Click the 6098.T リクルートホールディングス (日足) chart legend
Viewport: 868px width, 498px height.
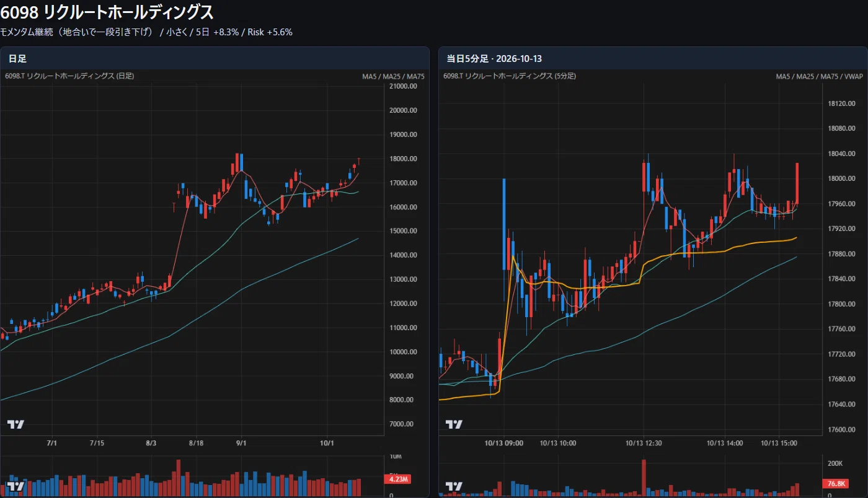pyautogui.click(x=69, y=76)
